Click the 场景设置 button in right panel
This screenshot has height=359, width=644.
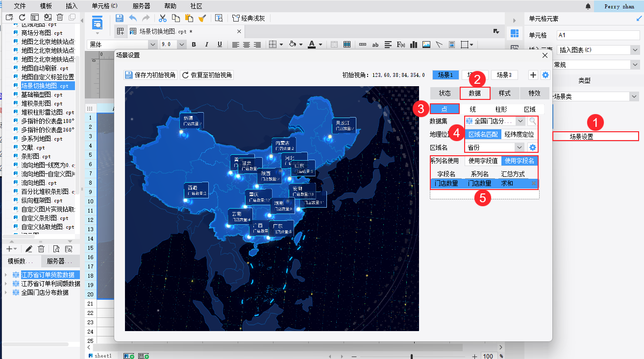click(x=596, y=137)
